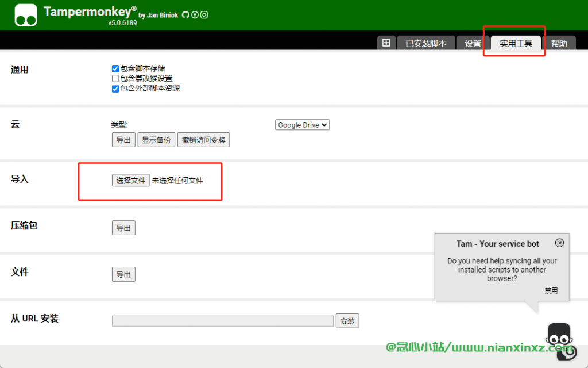
Task: Click 显示备份 button
Action: pos(156,140)
